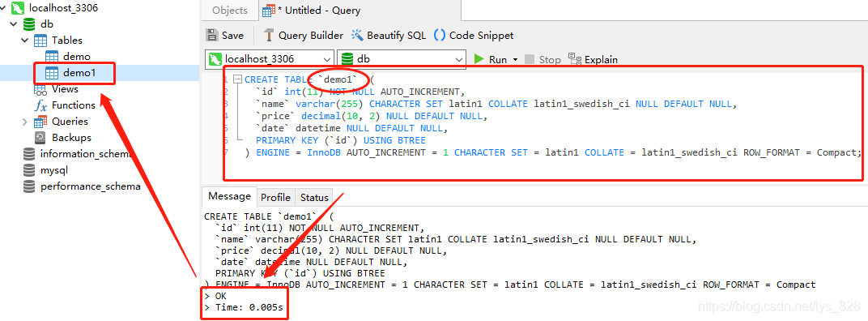The height and width of the screenshot is (321, 868).
Task: Click the Backups icon in tree
Action: [x=40, y=138]
